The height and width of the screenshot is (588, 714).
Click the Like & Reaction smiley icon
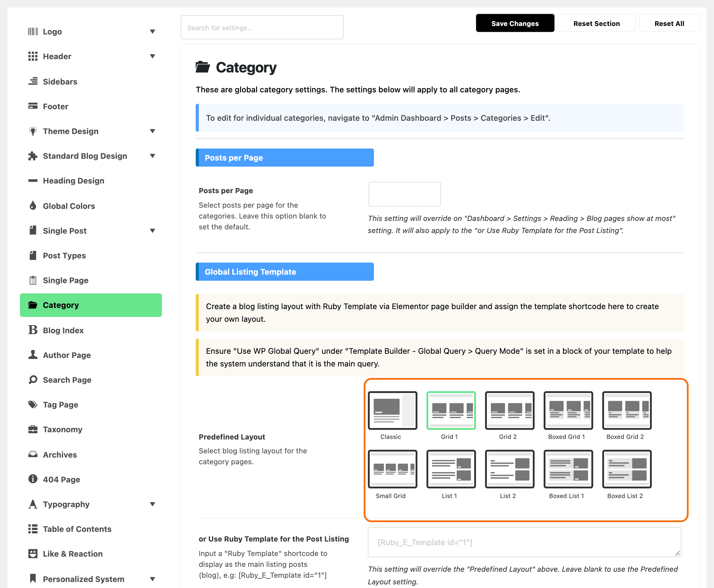coord(33,554)
